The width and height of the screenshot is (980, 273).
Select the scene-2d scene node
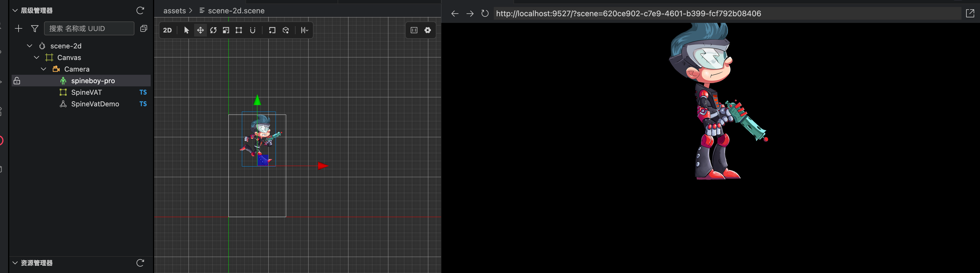point(66,45)
